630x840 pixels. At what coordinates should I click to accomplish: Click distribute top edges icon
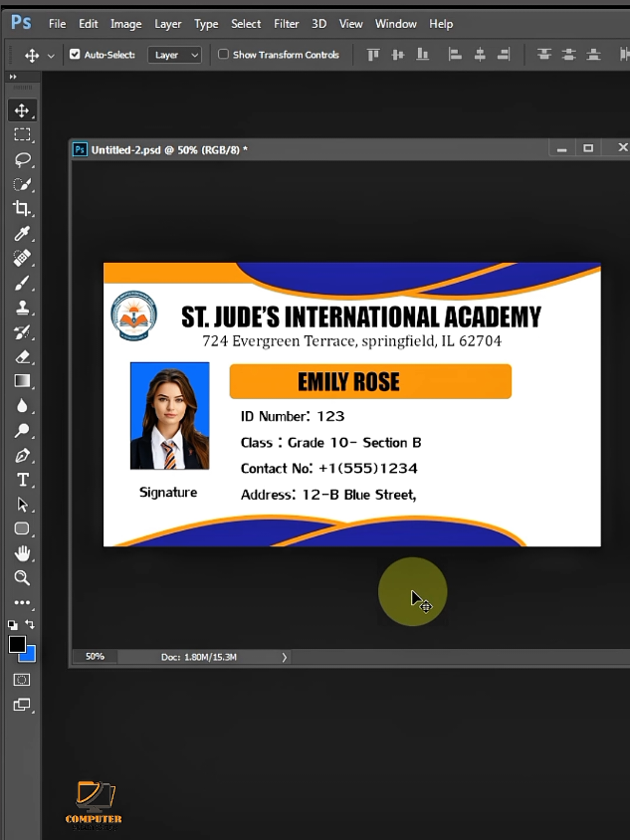(544, 54)
